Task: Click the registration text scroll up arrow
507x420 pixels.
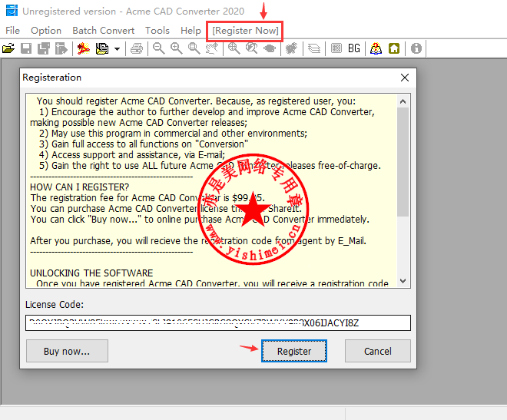Action: [403, 101]
